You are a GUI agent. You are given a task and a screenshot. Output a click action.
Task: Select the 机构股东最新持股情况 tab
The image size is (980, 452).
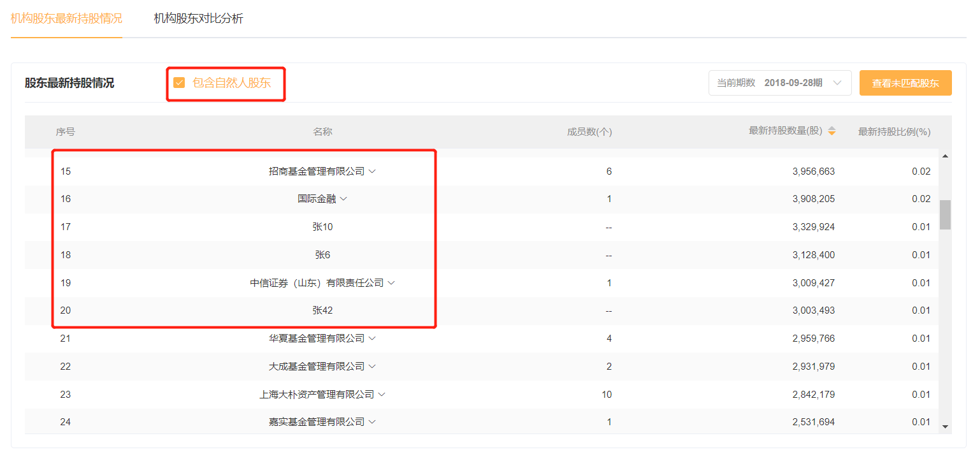[66, 18]
